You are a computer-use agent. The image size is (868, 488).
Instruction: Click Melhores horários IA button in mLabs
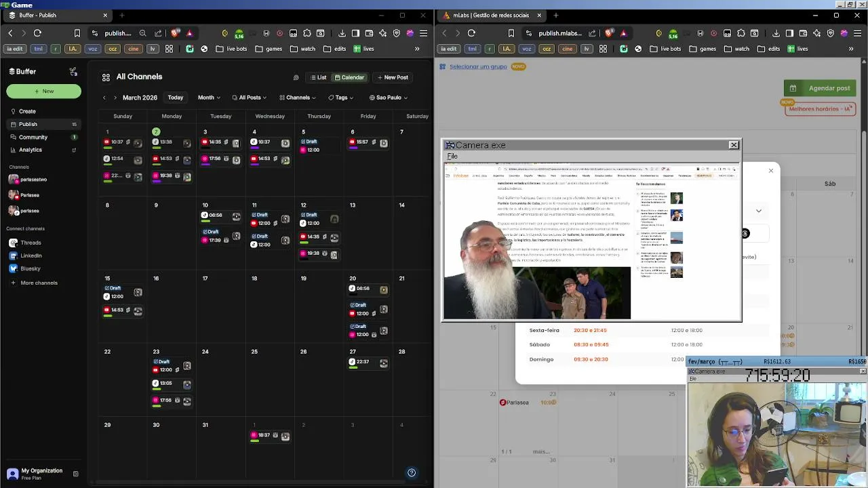tap(820, 108)
